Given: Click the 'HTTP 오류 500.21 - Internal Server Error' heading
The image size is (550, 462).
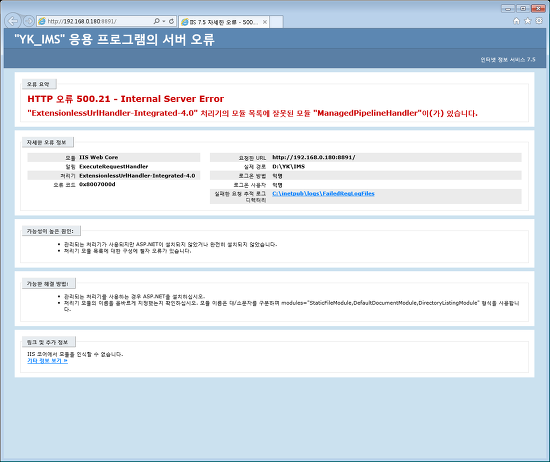Looking at the screenshot, I should (126, 99).
